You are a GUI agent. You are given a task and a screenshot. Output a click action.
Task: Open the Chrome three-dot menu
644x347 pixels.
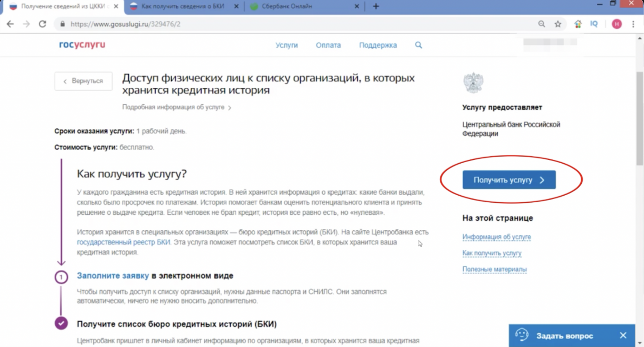point(633,24)
